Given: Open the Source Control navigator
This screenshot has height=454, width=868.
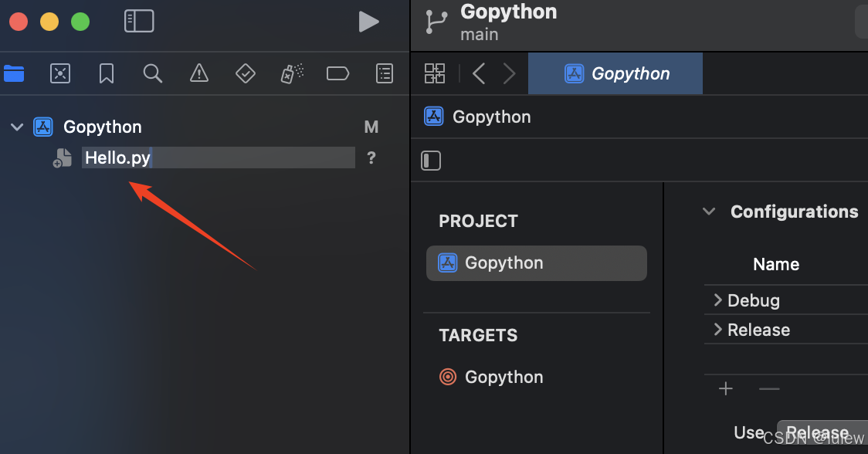Looking at the screenshot, I should point(60,73).
